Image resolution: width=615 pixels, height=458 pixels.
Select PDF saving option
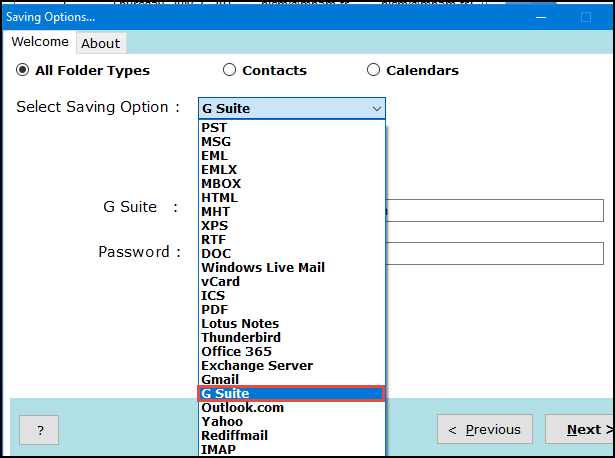click(292, 309)
